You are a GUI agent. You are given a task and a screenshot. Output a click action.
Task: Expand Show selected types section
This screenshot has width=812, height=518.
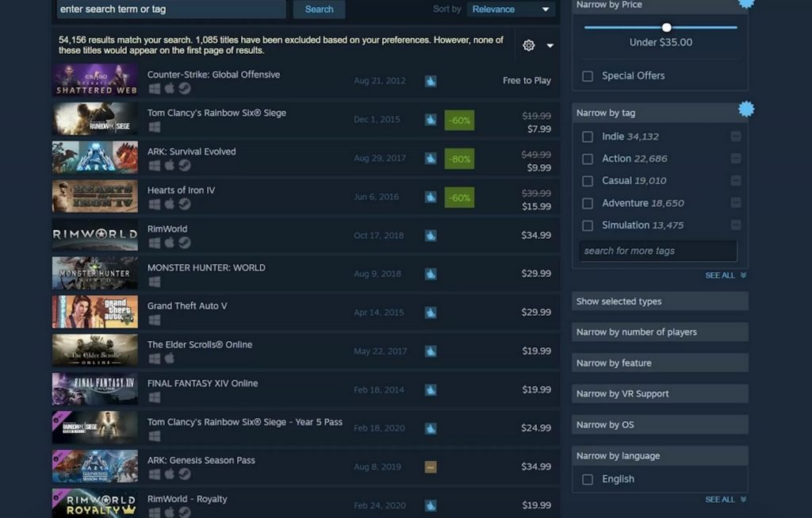pyautogui.click(x=660, y=301)
